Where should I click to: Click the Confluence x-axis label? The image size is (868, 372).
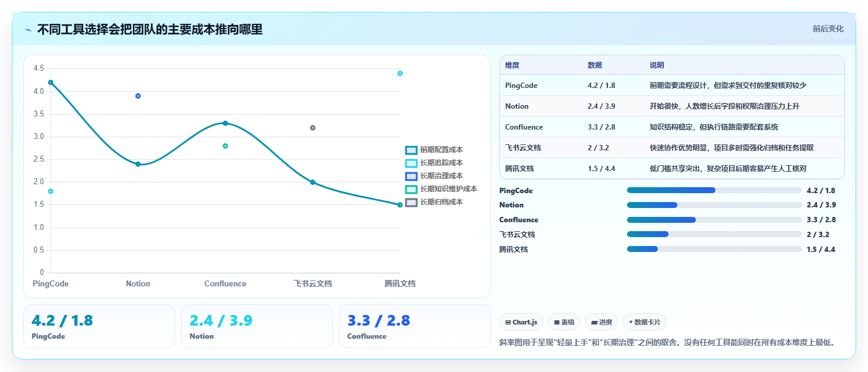[225, 283]
